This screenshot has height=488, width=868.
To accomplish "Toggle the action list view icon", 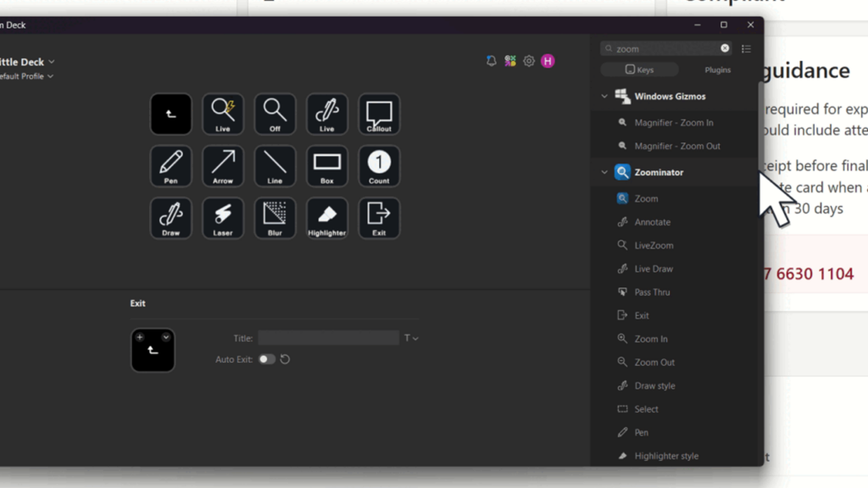I will pyautogui.click(x=746, y=48).
